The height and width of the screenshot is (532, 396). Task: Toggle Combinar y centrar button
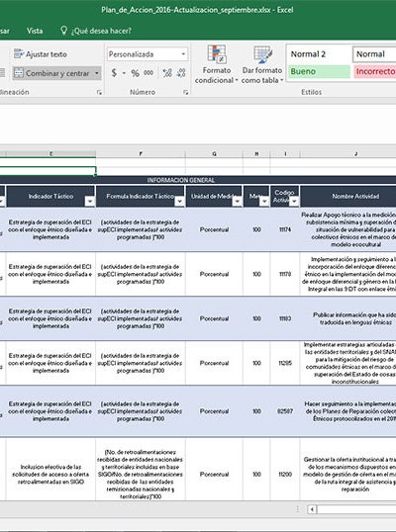pyautogui.click(x=51, y=73)
